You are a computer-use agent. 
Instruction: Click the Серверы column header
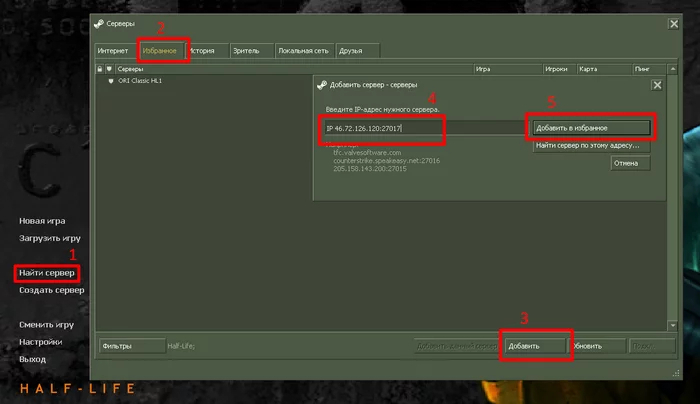[294, 69]
